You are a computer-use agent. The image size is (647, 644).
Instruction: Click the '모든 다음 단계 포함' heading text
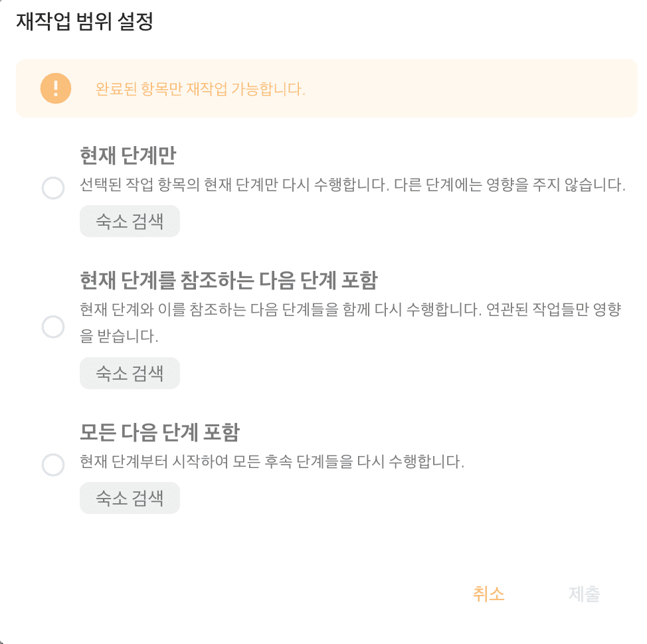159,433
